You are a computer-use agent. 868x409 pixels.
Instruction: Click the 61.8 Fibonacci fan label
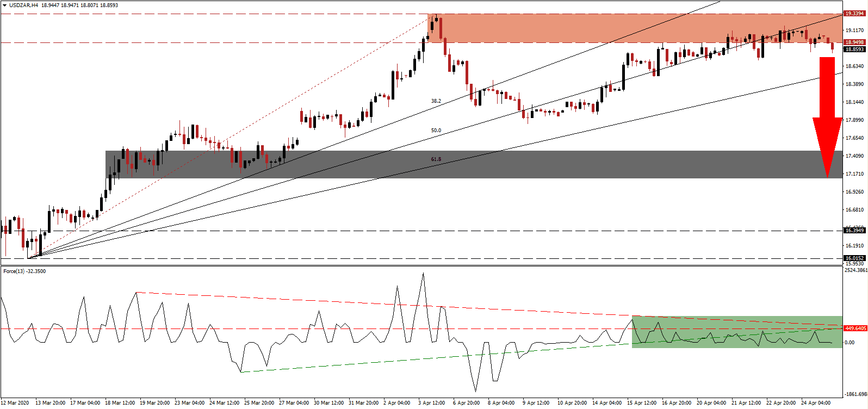[x=436, y=159]
